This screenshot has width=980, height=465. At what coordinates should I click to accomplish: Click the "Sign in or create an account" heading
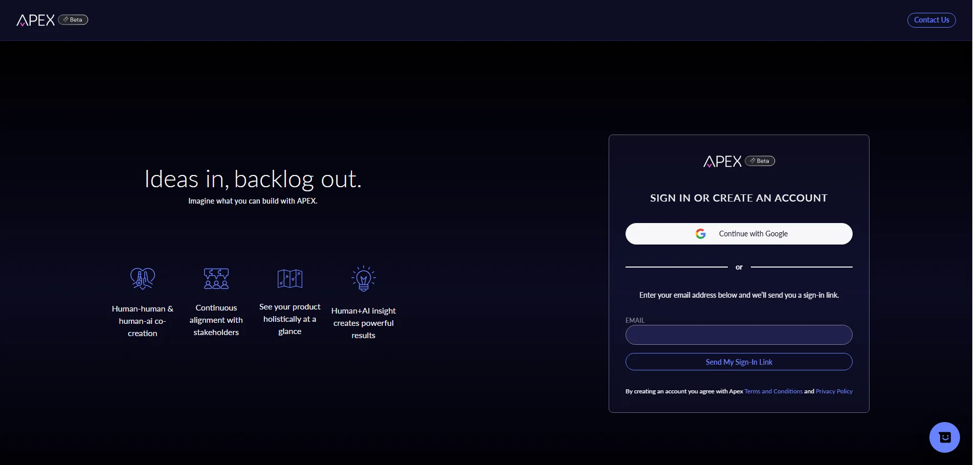pyautogui.click(x=738, y=198)
